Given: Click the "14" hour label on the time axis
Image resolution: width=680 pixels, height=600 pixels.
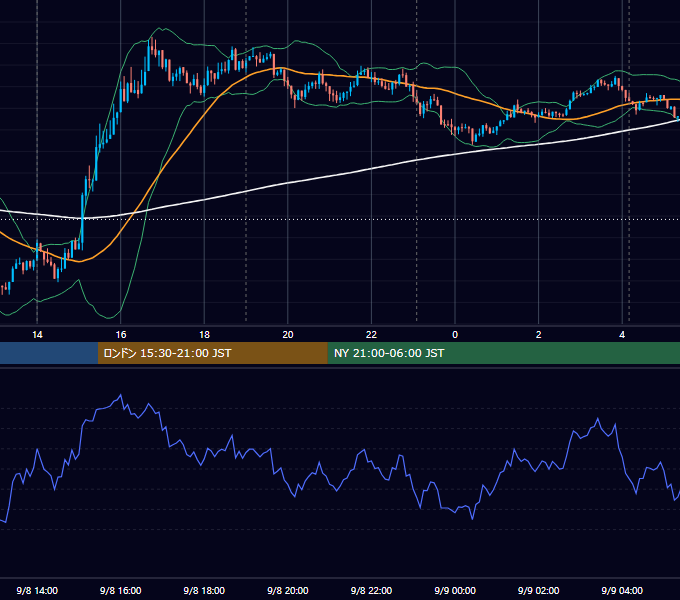Looking at the screenshot, I should click(x=37, y=335).
